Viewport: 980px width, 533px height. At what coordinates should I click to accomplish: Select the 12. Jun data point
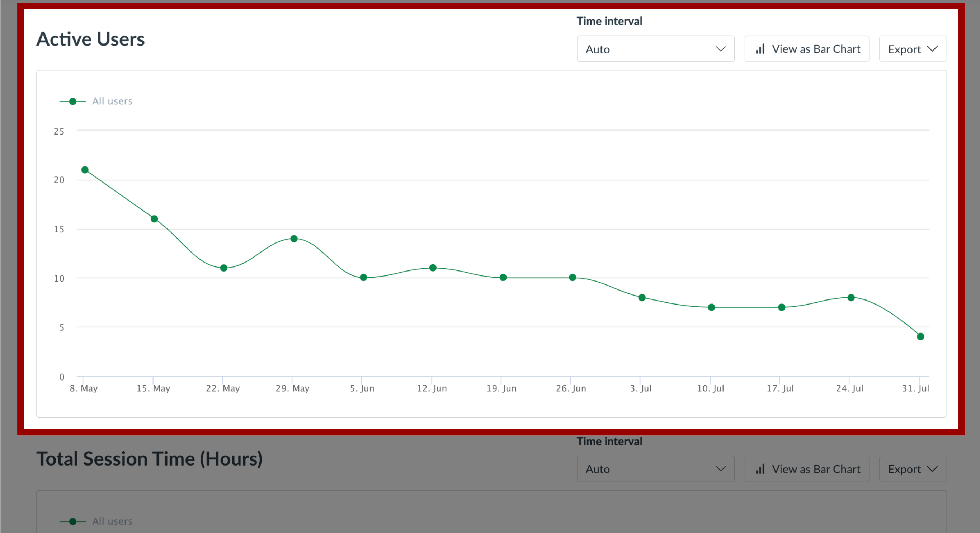pyautogui.click(x=433, y=268)
